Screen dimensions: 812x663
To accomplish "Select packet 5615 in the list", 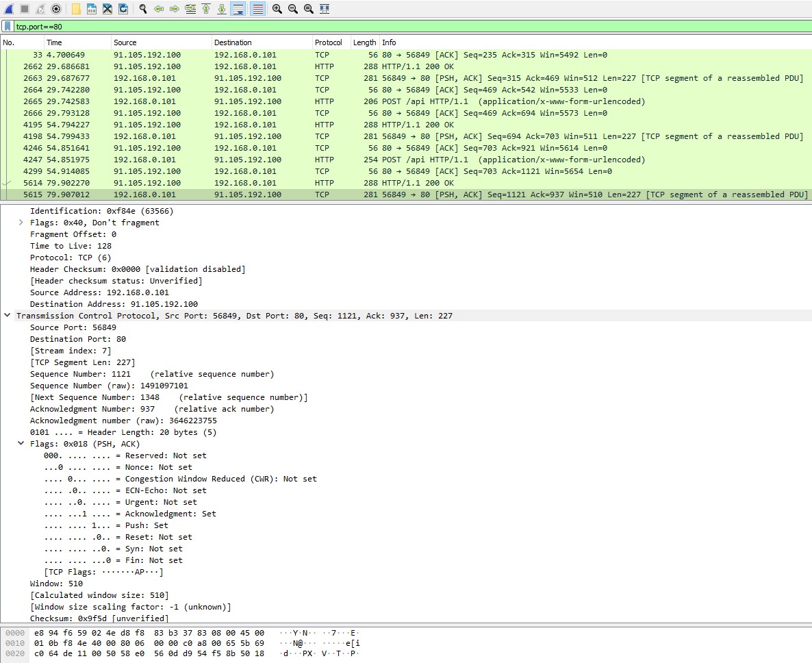I will click(x=406, y=195).
